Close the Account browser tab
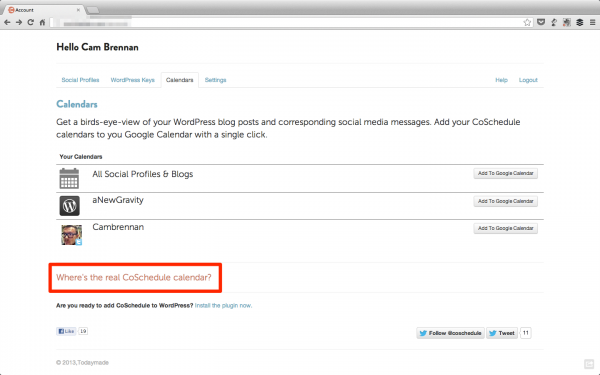 (78, 10)
